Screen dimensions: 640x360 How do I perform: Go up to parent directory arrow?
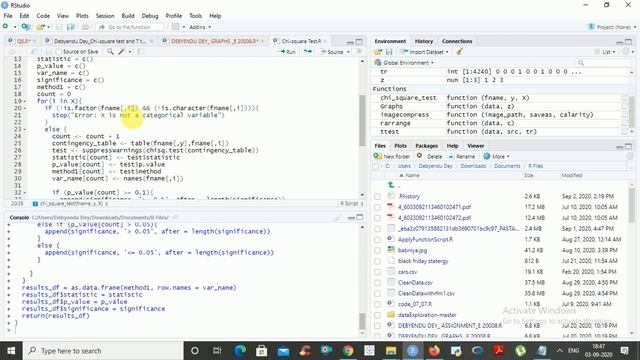(x=391, y=185)
